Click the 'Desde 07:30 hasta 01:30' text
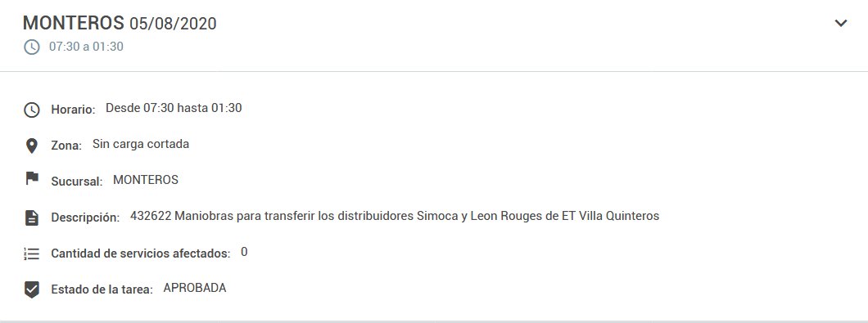The width and height of the screenshot is (868, 323). pos(174,108)
